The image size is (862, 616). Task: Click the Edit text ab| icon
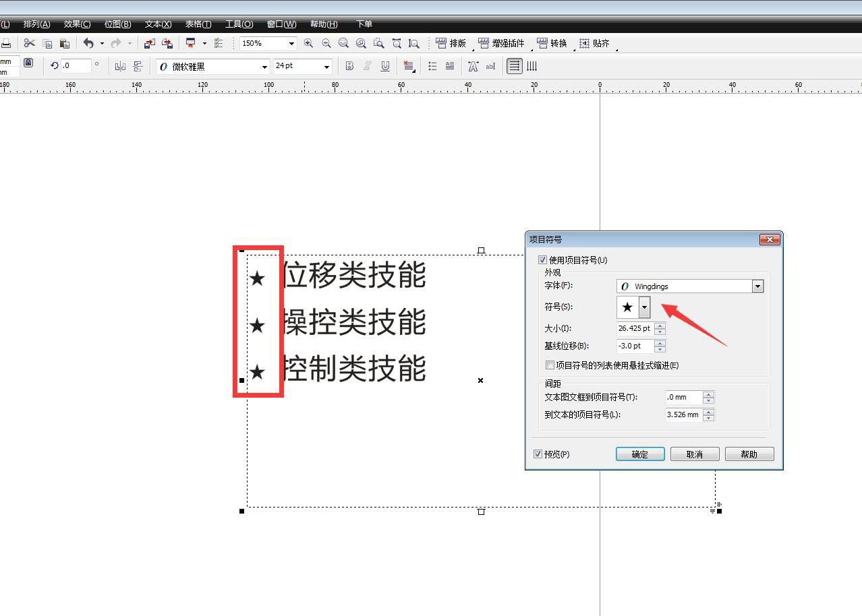[x=491, y=66]
